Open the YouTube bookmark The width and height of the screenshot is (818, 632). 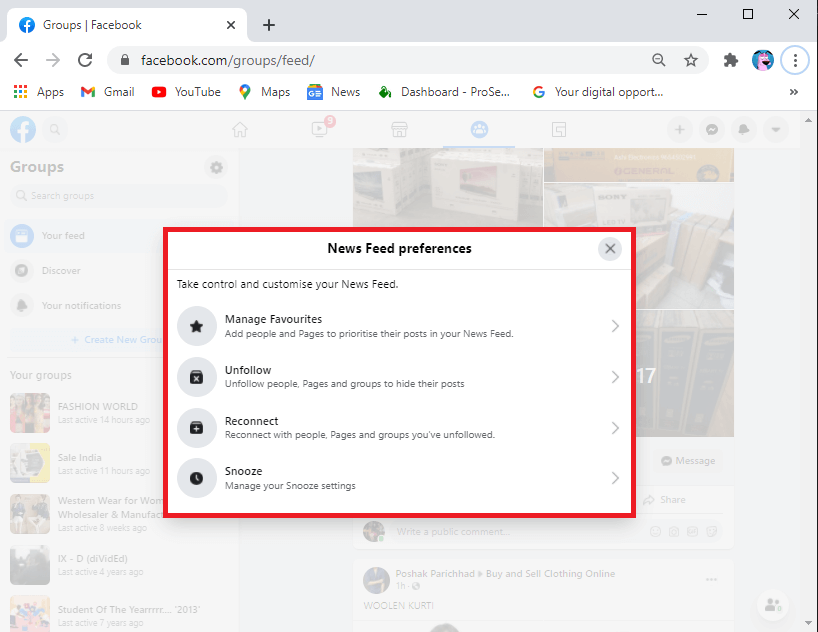pos(186,92)
